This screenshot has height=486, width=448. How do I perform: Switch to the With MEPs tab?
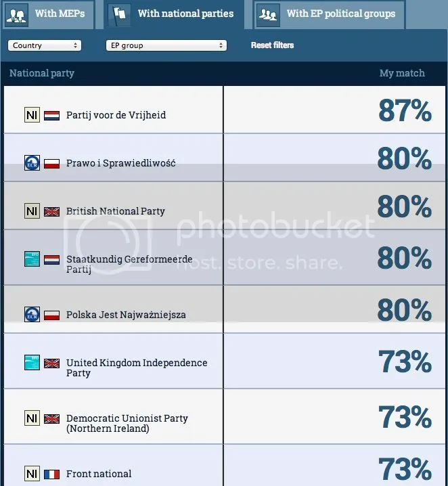pyautogui.click(x=49, y=14)
